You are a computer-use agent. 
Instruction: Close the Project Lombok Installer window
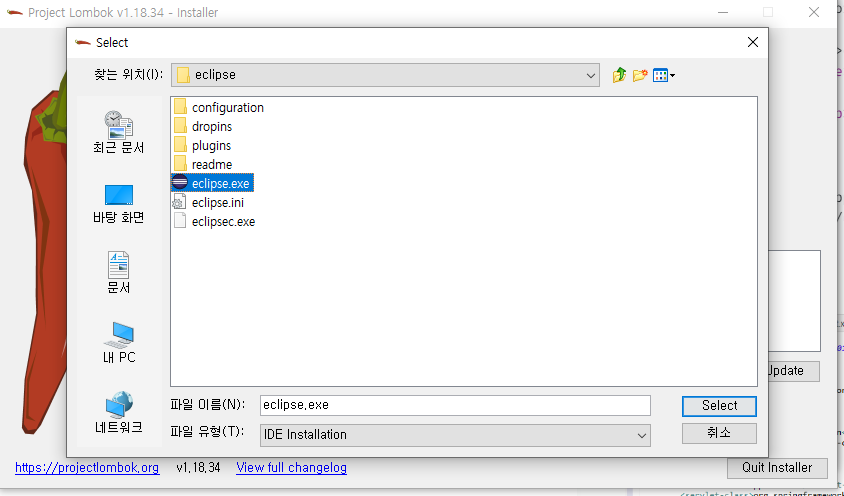pyautogui.click(x=814, y=12)
